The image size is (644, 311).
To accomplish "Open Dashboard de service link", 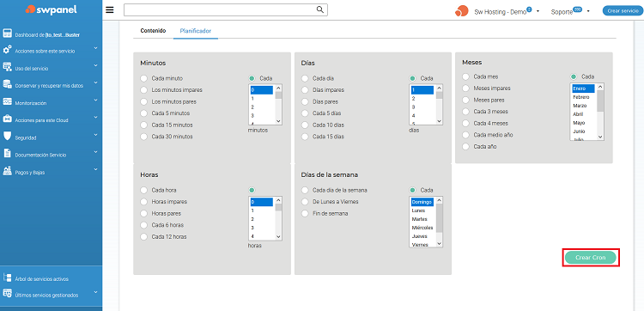I will click(47, 35).
